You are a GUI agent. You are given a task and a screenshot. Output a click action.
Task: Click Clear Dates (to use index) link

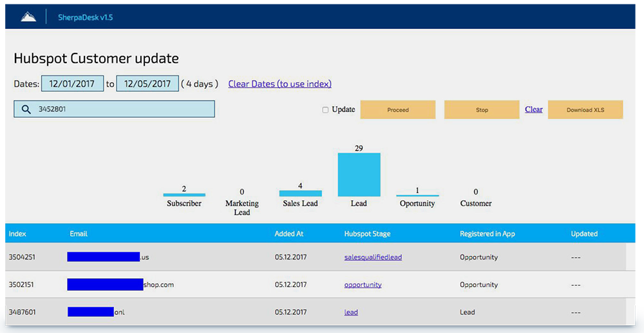coord(279,84)
